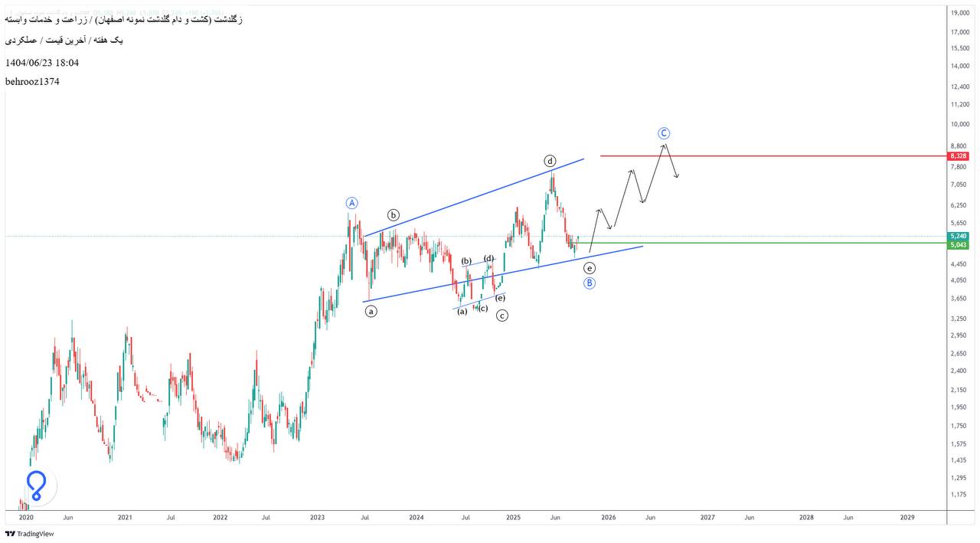
Task: Click the red 8,328 price tag
Action: (958, 156)
